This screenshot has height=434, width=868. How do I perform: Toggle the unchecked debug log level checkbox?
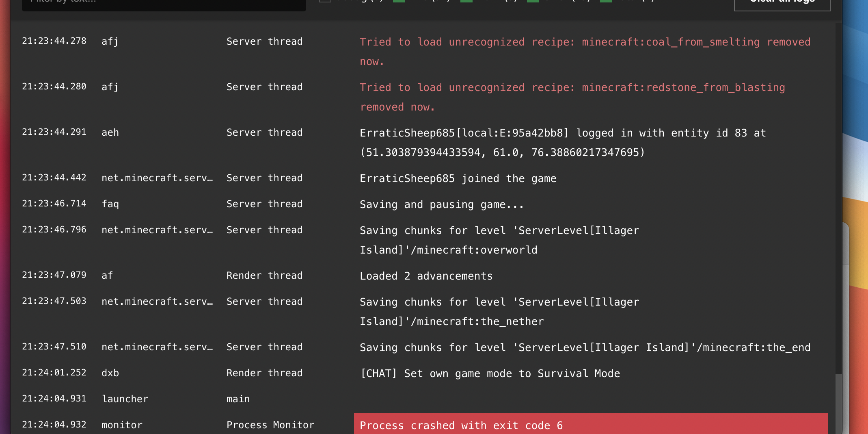[325, 1]
